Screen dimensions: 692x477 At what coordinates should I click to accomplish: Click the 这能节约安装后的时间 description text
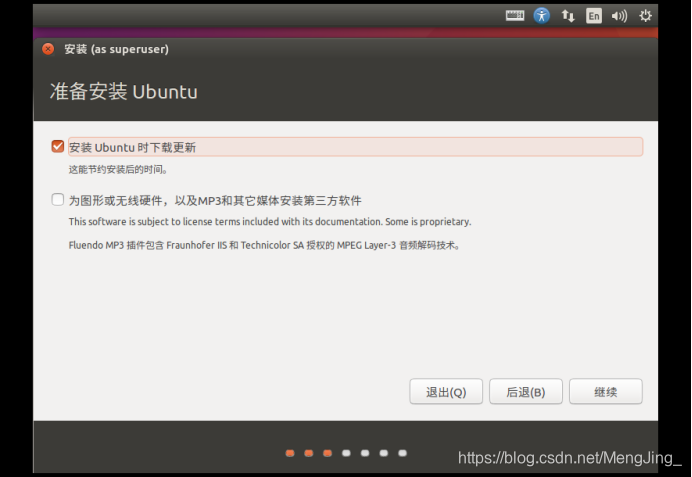point(118,169)
